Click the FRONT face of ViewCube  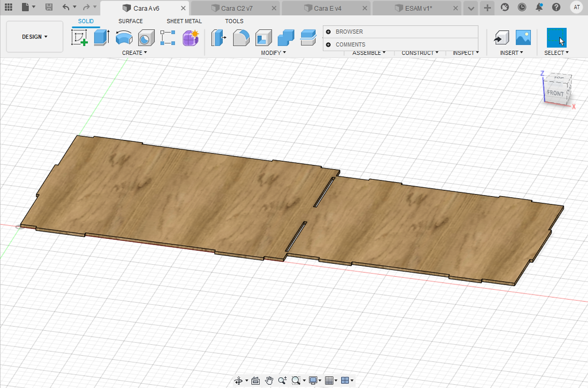coord(556,93)
